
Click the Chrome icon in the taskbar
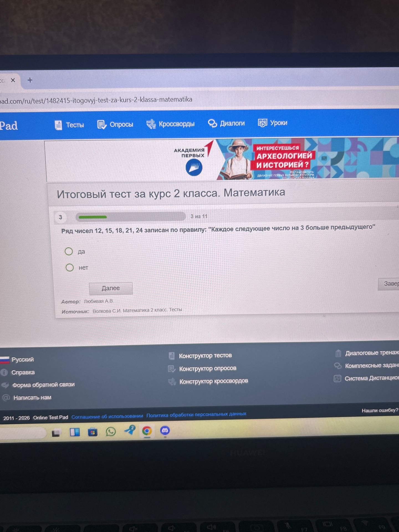(147, 431)
